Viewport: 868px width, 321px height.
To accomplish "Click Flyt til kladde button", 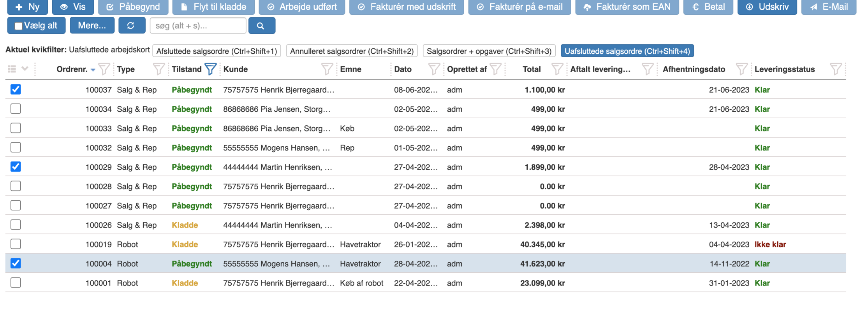I will (213, 7).
